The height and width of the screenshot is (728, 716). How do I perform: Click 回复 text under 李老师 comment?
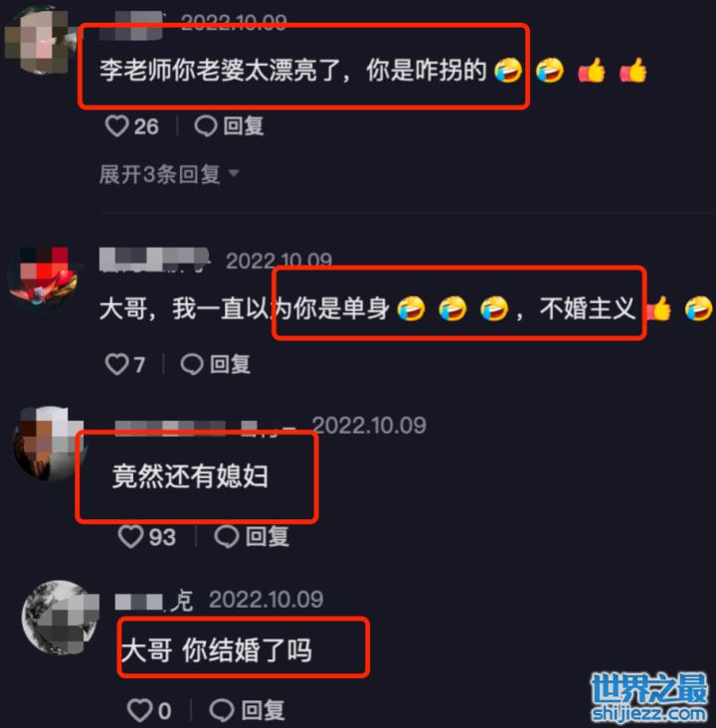[244, 126]
